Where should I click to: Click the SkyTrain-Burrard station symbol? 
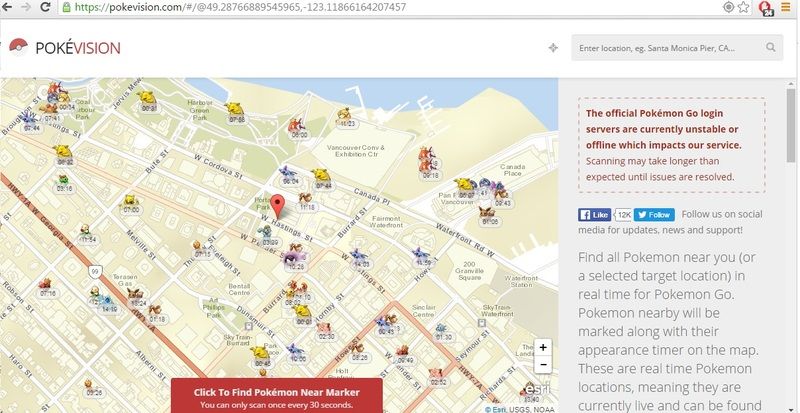248,326
